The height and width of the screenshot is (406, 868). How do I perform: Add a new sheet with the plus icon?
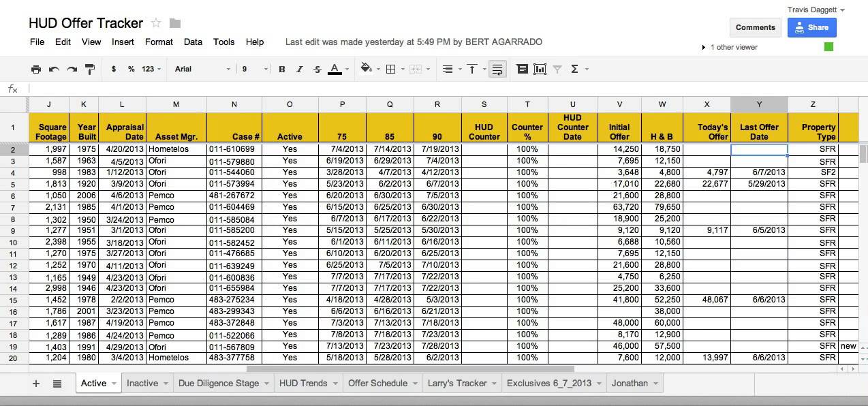pos(36,384)
